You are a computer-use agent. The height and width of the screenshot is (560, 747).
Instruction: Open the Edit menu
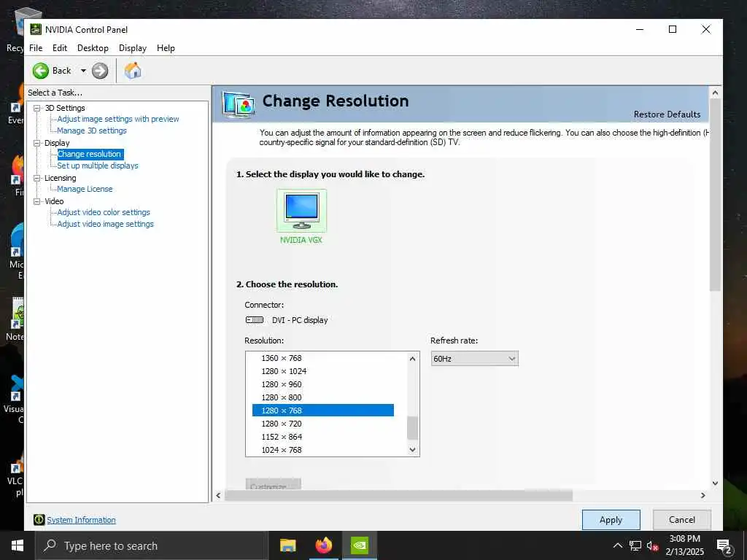[60, 48]
